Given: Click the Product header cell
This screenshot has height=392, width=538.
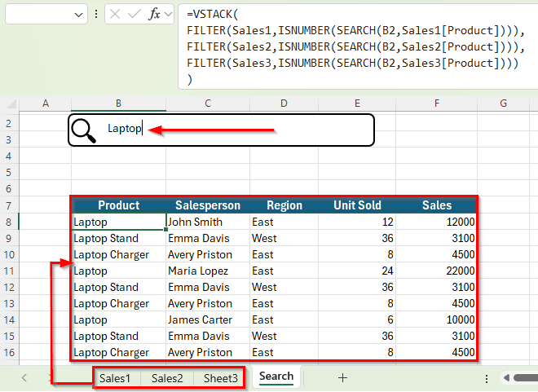Looking at the screenshot, I should [119, 205].
